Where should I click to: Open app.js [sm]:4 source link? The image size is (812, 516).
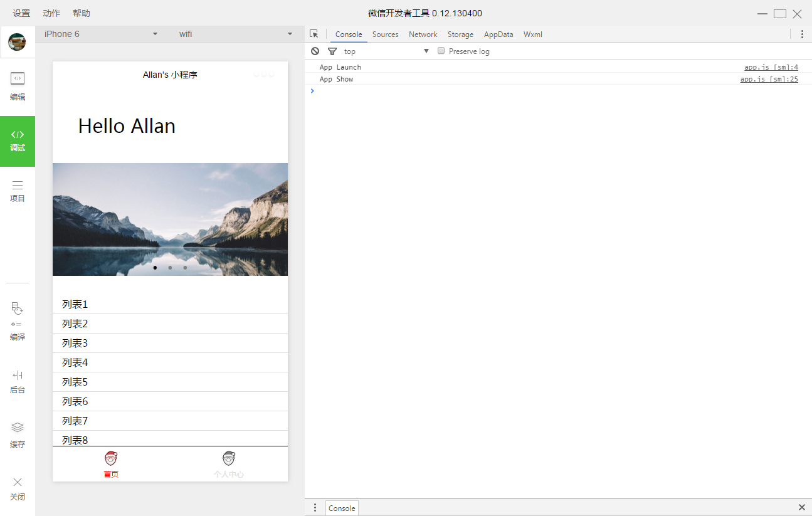tap(771, 67)
